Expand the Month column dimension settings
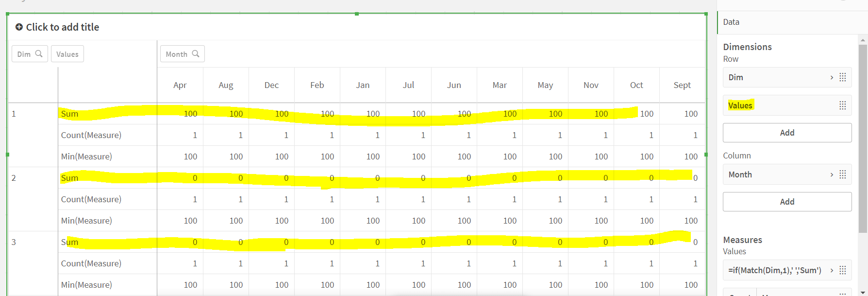Viewport: 868px width, 296px height. coord(832,174)
